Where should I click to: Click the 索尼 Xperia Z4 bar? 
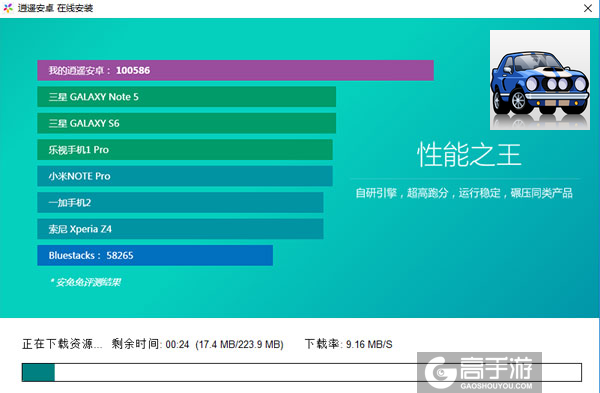180,229
